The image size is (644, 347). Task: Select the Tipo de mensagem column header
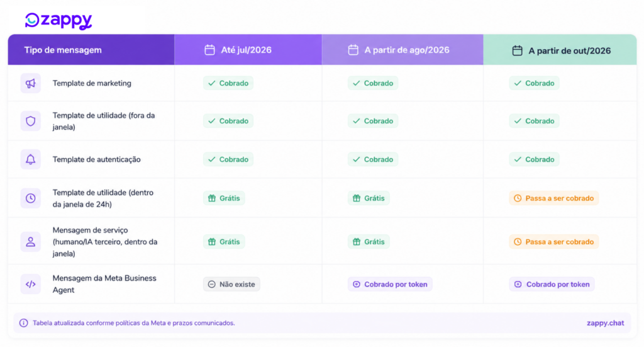(x=91, y=50)
